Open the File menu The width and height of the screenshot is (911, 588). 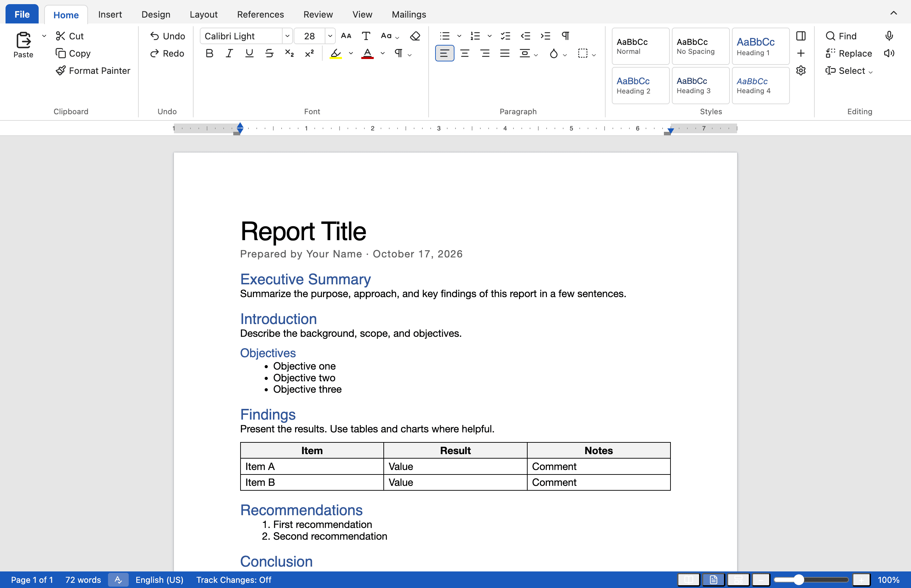(x=22, y=14)
